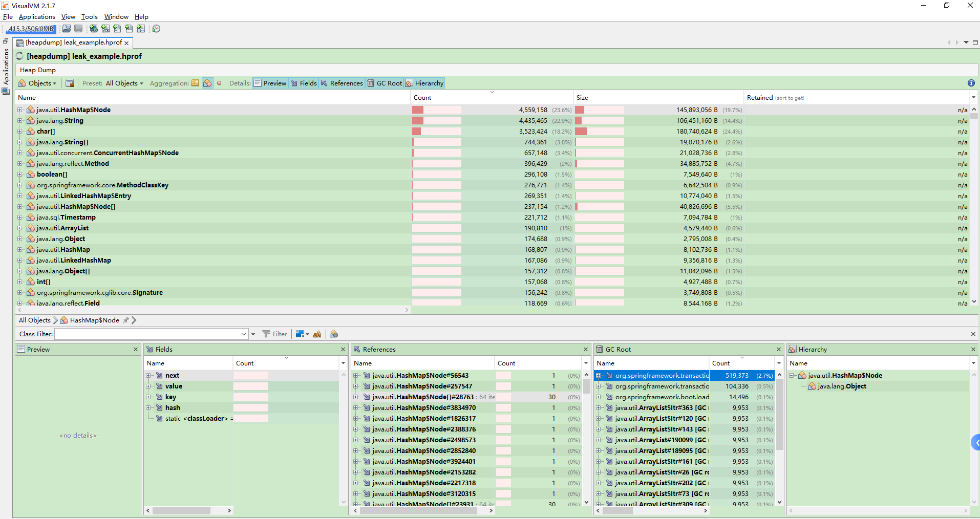Expand the java.lang.String row
The width and height of the screenshot is (980, 519).
click(19, 120)
